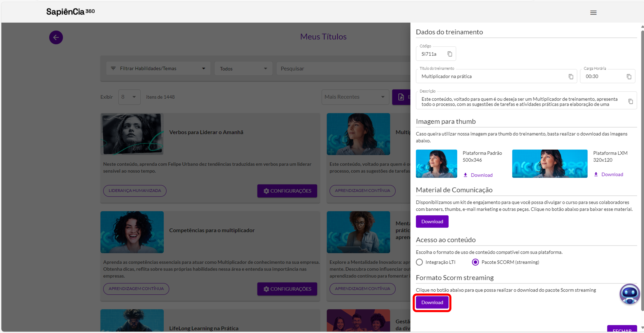Open Configurações for Verbos para Liderar
644x333 pixels.
pyautogui.click(x=287, y=191)
